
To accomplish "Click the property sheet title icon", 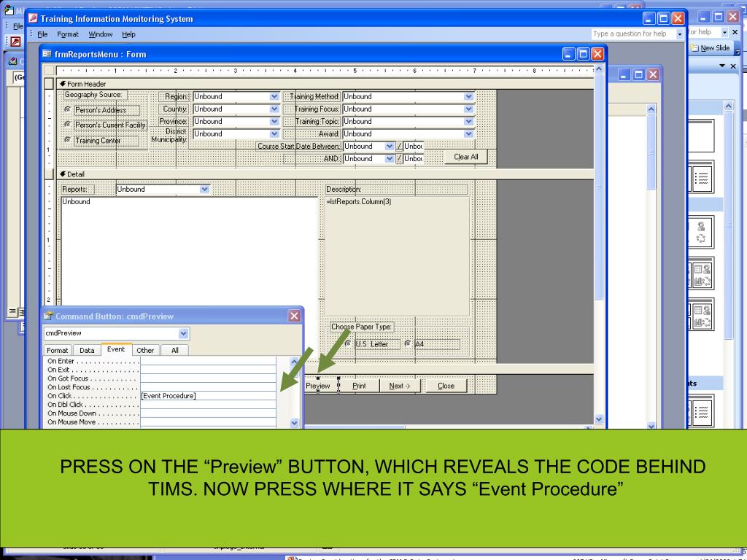I will point(48,316).
